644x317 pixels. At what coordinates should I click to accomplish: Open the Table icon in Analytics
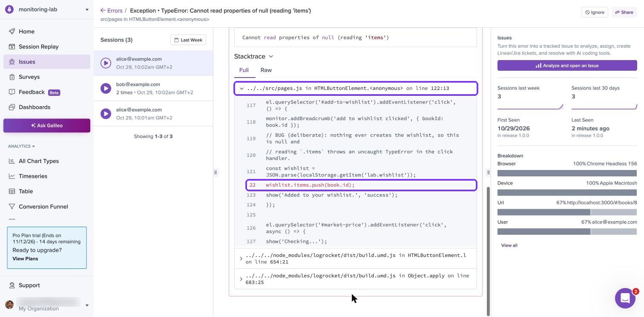point(12,191)
